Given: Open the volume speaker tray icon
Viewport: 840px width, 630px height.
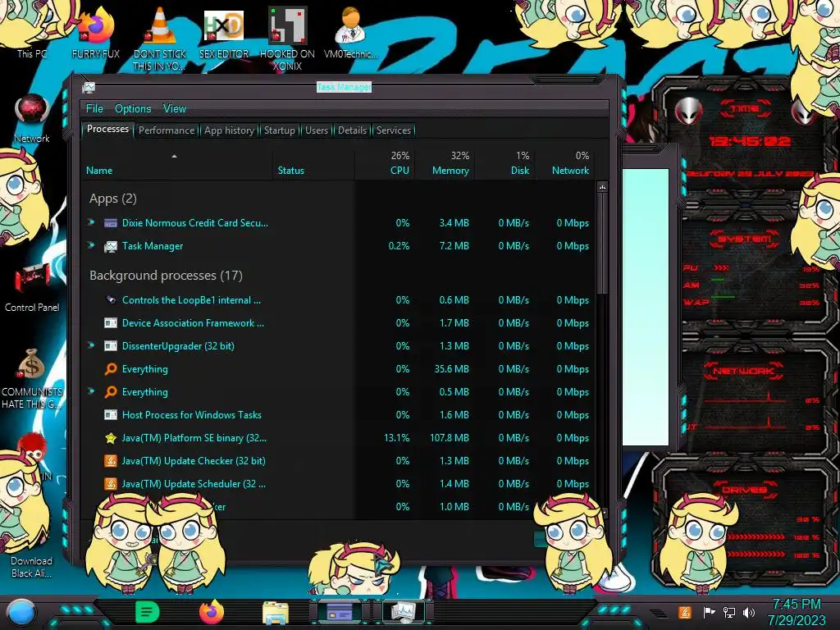Looking at the screenshot, I should pyautogui.click(x=749, y=612).
